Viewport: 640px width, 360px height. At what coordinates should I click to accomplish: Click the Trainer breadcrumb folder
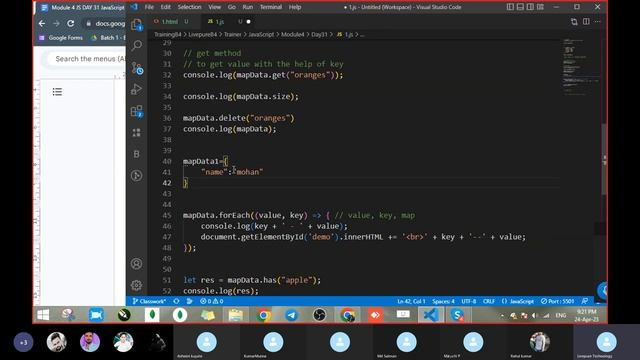pyautogui.click(x=232, y=35)
